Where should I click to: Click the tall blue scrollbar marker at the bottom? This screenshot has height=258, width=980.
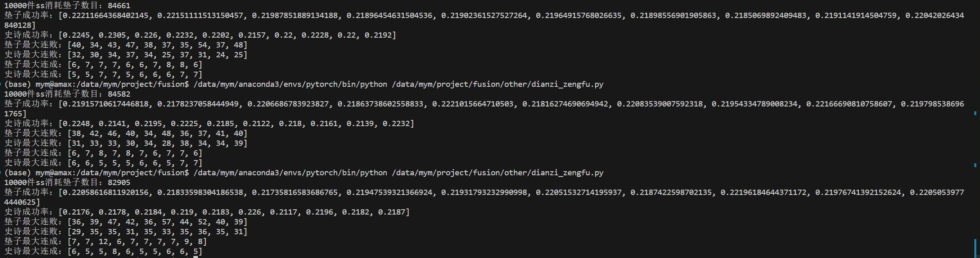975,249
